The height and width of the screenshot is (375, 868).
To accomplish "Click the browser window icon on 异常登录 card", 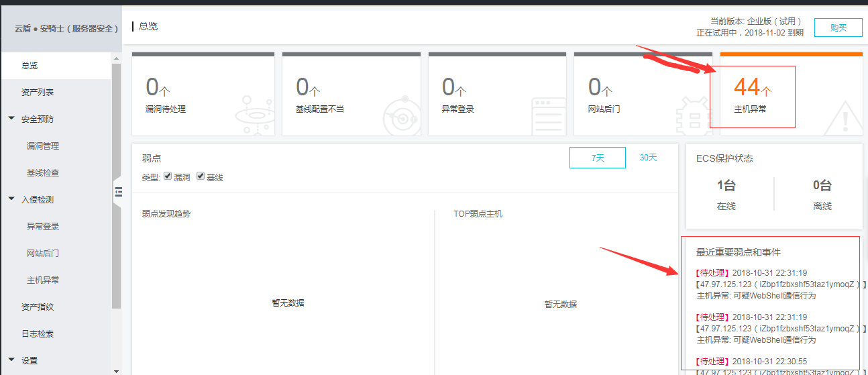I will [x=547, y=117].
